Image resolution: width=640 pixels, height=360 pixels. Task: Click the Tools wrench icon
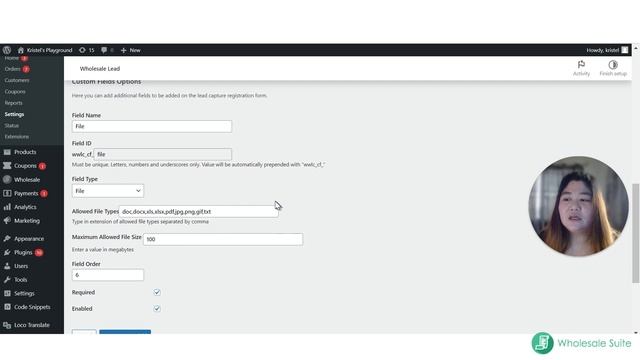[x=7, y=280]
